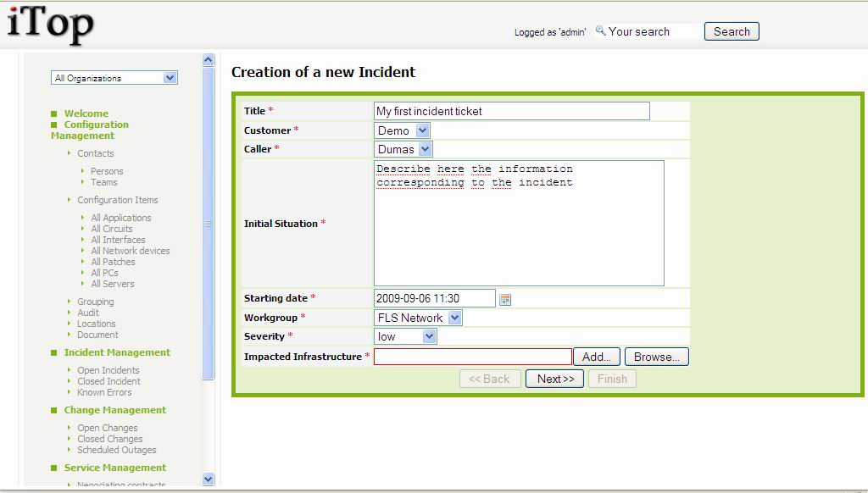Click the magnifier icon beside Your search

coord(600,30)
